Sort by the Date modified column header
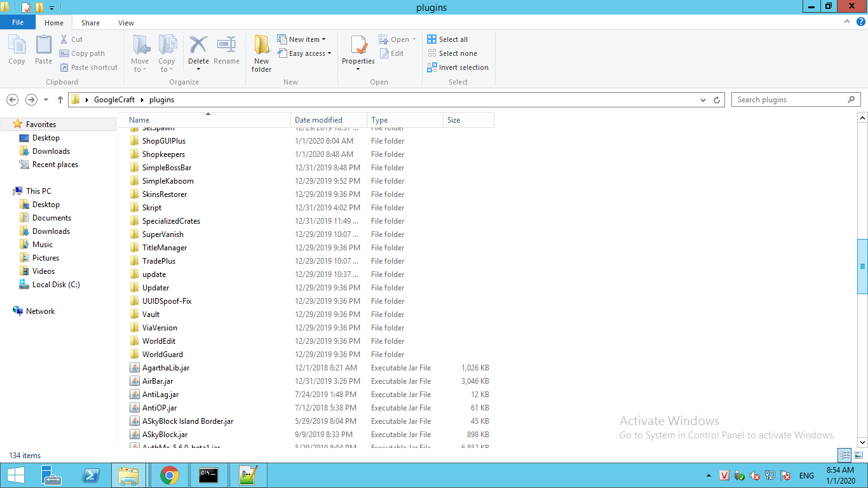Viewport: 868px width, 488px height. click(x=329, y=119)
